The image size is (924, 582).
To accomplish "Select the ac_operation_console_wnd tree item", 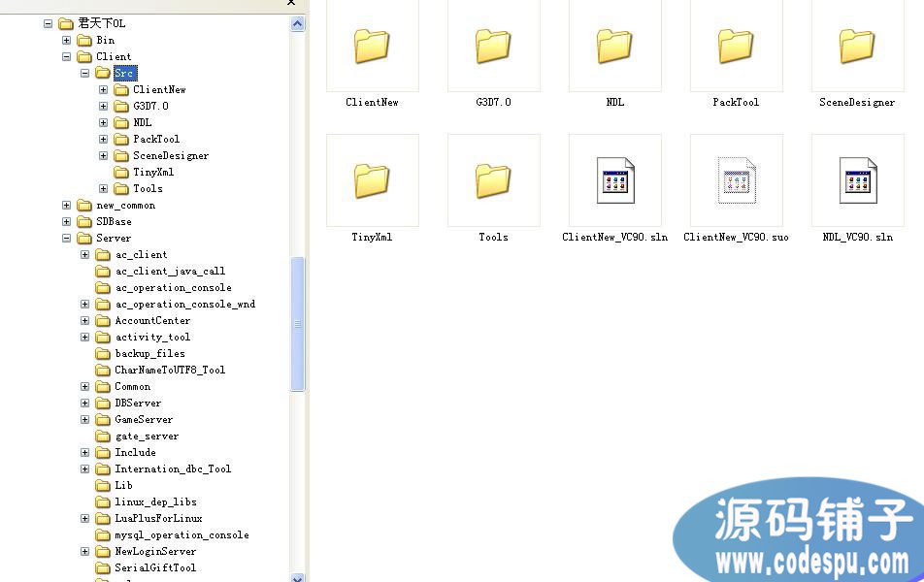I will point(185,304).
